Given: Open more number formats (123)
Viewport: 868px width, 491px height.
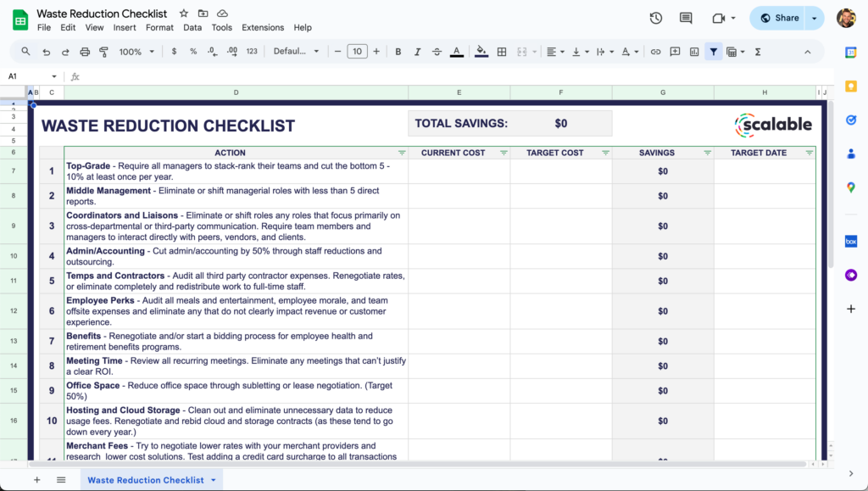Looking at the screenshot, I should click(x=252, y=52).
